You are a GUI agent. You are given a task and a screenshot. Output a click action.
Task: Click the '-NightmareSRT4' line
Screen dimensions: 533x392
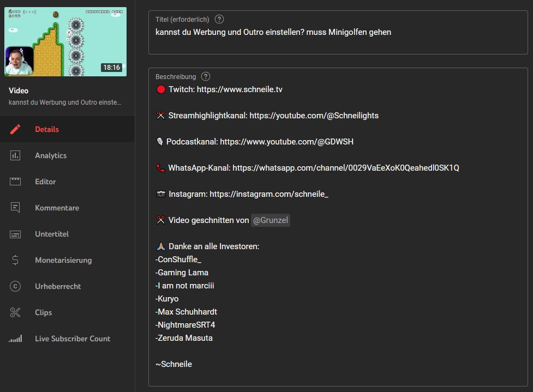[185, 325]
